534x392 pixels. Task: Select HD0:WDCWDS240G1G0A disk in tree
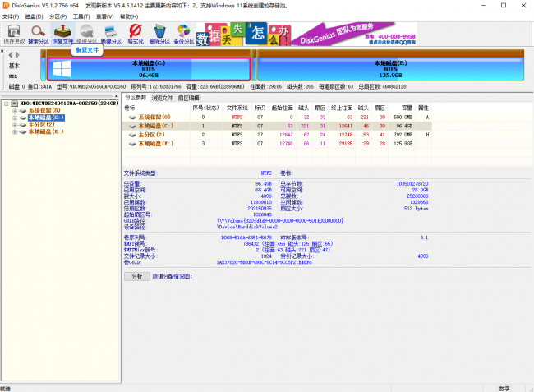pos(69,104)
